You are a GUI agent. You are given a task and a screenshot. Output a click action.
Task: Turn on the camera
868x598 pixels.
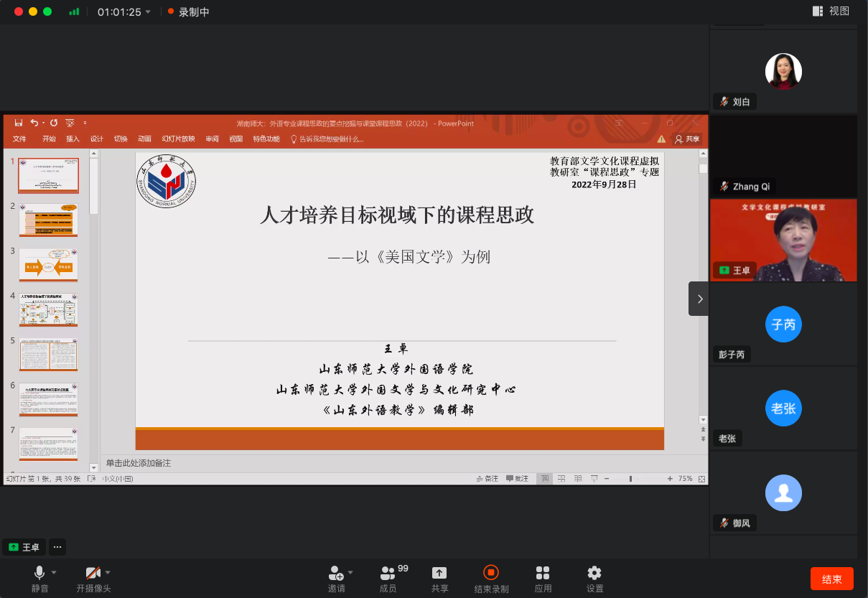(93, 573)
